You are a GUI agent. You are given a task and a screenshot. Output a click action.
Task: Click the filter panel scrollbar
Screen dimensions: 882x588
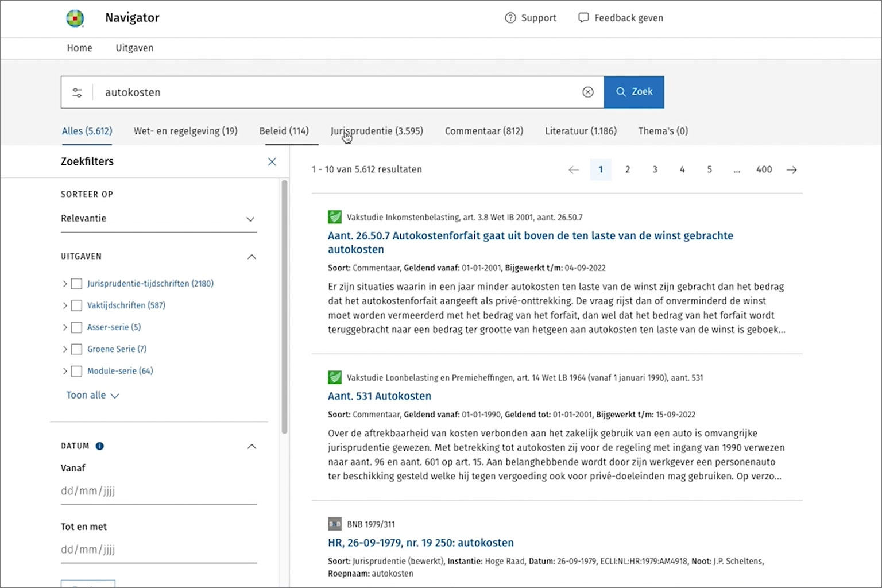[x=284, y=307]
